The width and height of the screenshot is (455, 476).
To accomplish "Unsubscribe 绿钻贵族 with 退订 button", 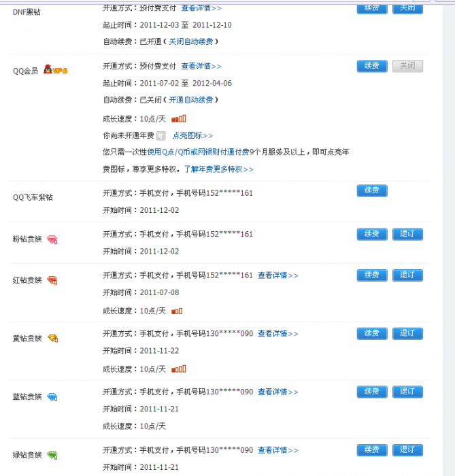I will [x=407, y=450].
